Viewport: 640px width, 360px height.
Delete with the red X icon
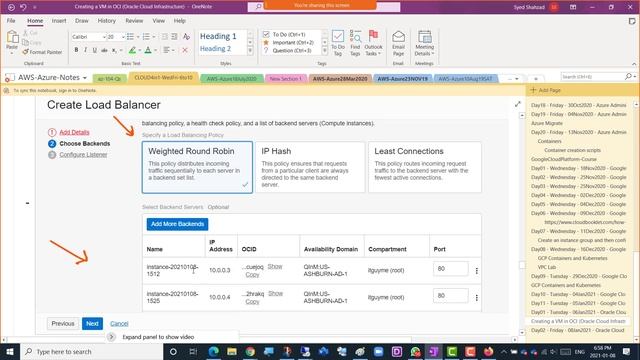tap(184, 50)
